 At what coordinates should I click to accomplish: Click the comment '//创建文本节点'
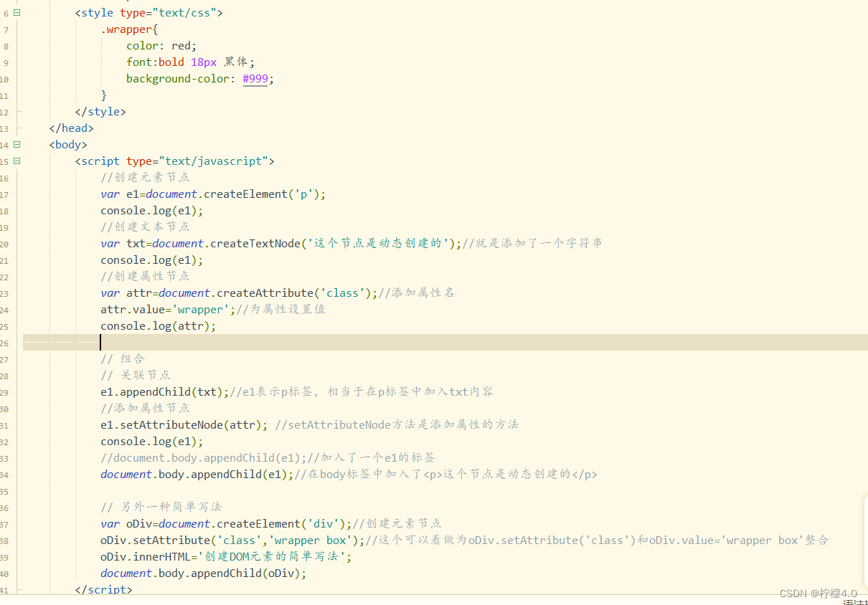(x=146, y=227)
